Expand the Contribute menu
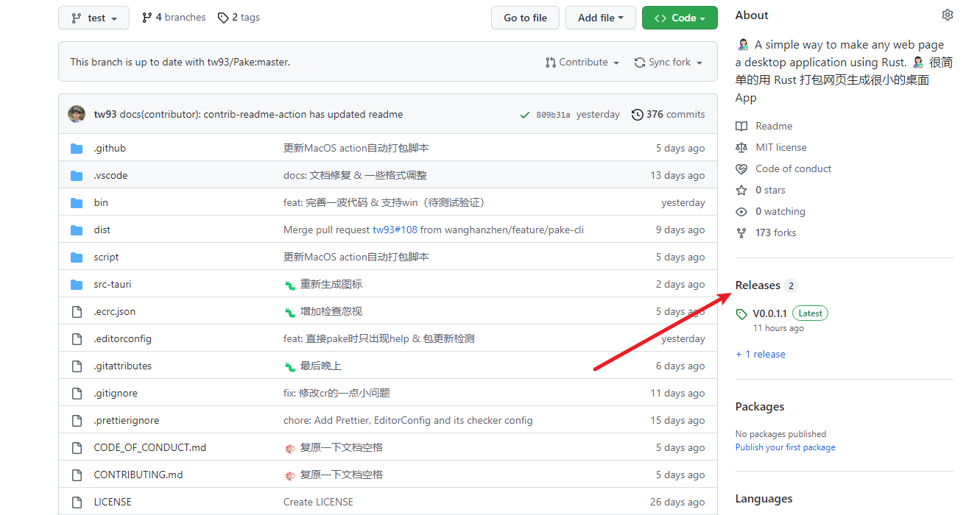Viewport: 980px width, 515px height. [582, 63]
